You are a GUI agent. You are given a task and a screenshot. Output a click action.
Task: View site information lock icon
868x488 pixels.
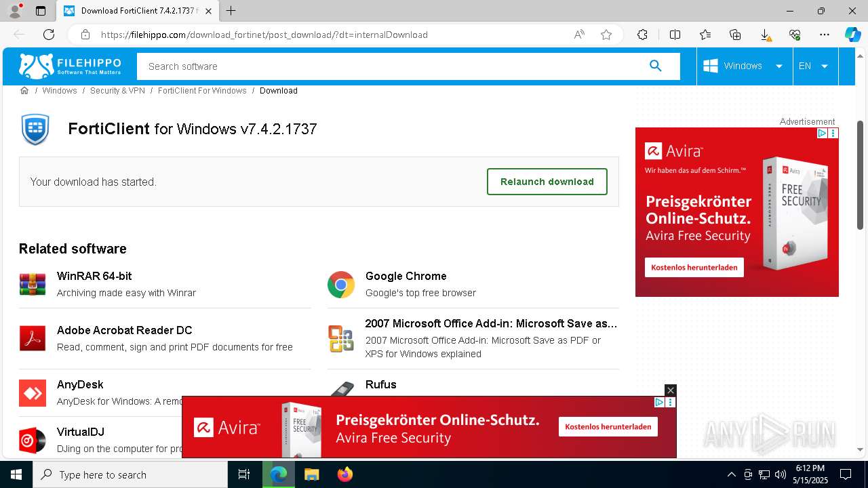tap(85, 35)
